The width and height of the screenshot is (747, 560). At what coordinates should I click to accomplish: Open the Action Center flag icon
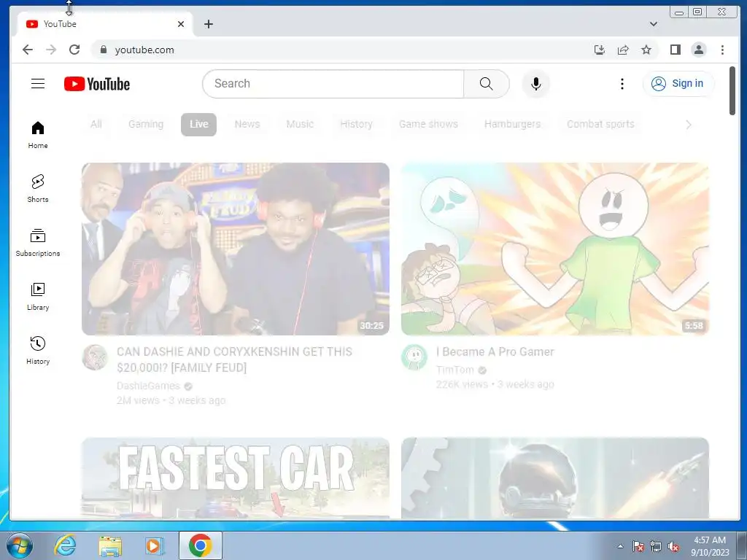pyautogui.click(x=638, y=546)
